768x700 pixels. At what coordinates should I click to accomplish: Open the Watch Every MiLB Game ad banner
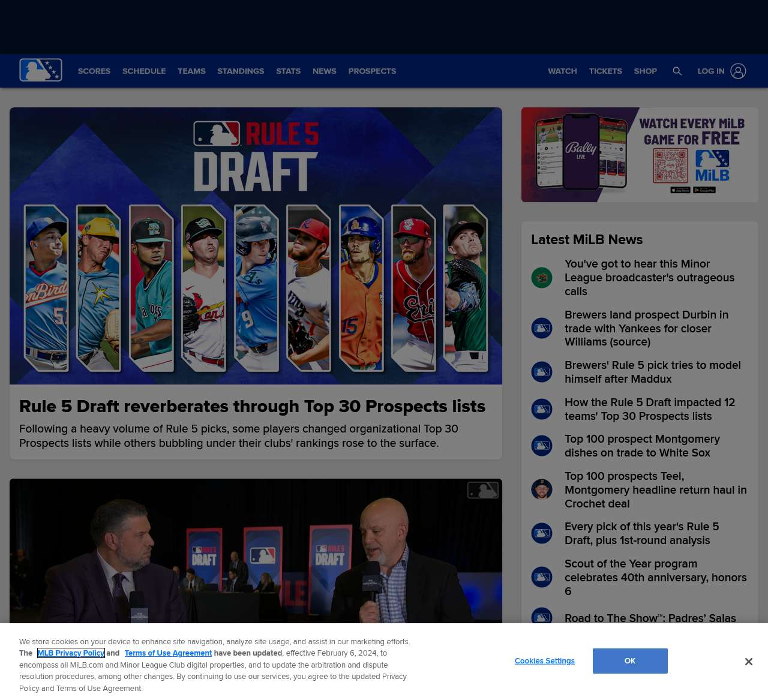(640, 155)
